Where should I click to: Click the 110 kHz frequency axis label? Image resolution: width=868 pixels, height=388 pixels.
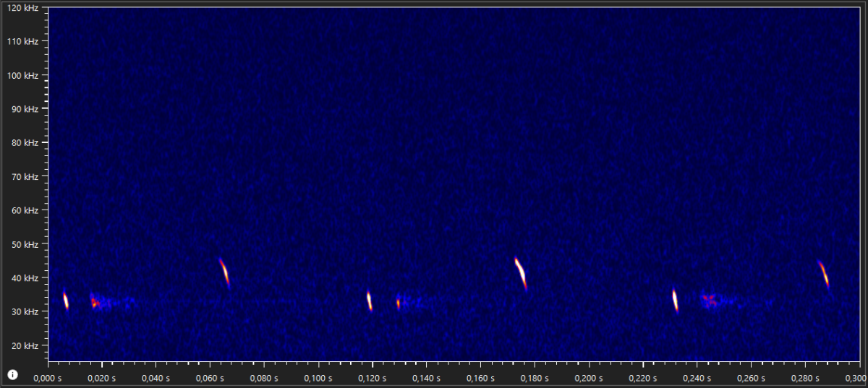click(x=24, y=41)
